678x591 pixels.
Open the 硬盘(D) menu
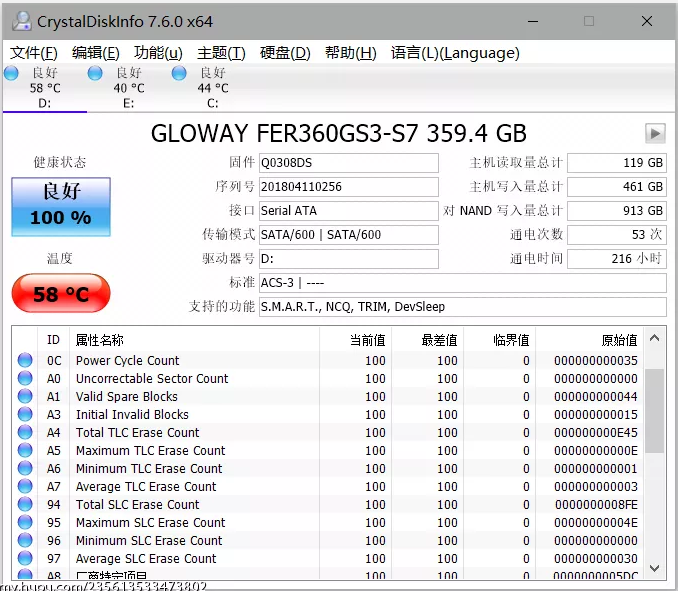pyautogui.click(x=285, y=53)
